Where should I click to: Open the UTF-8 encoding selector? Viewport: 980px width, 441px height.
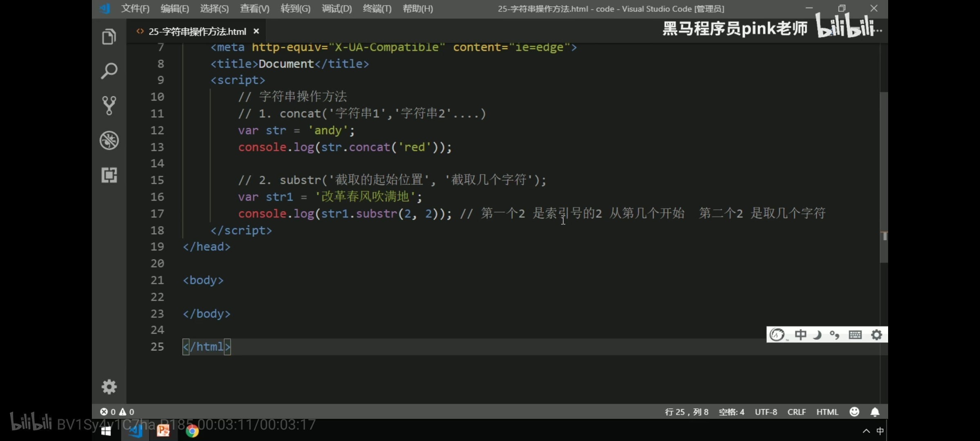point(766,412)
